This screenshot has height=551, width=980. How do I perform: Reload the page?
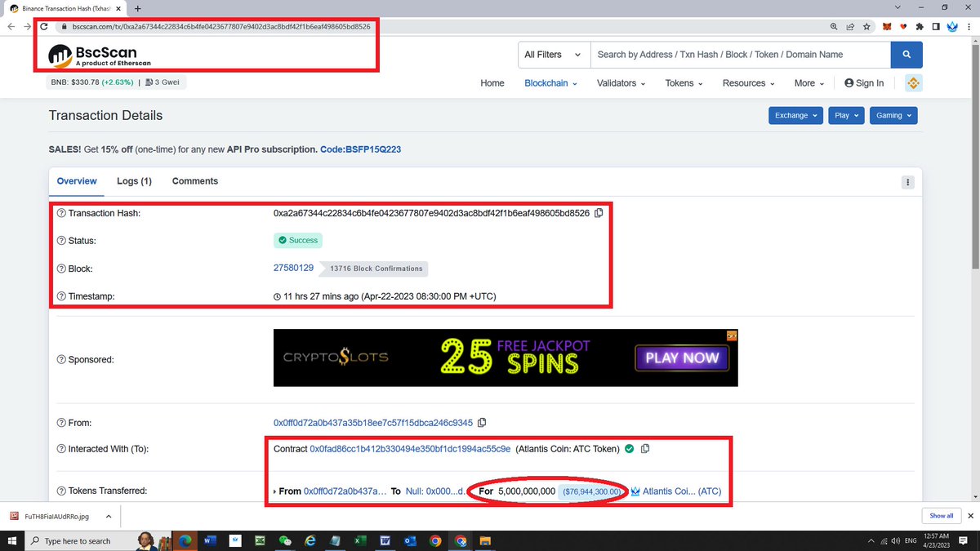(x=43, y=27)
